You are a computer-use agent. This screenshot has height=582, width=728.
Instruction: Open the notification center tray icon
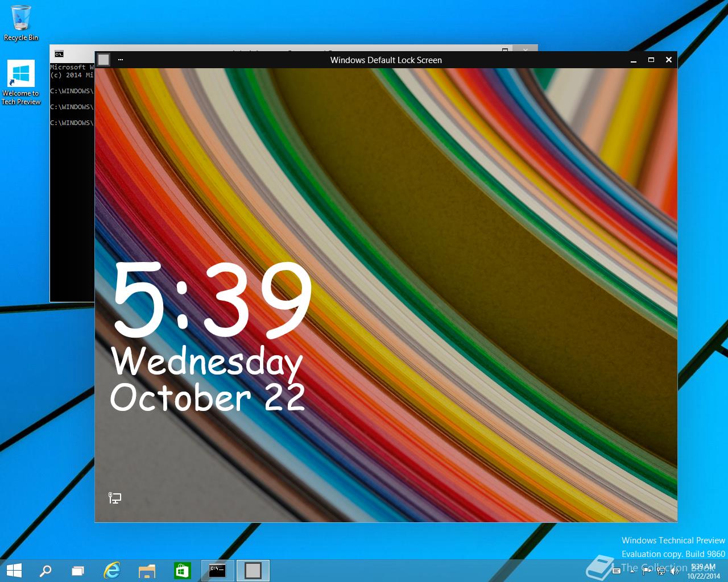pyautogui.click(x=617, y=571)
